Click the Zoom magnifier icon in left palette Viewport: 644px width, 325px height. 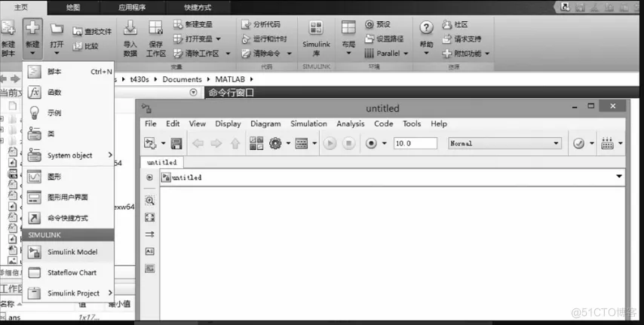click(149, 201)
